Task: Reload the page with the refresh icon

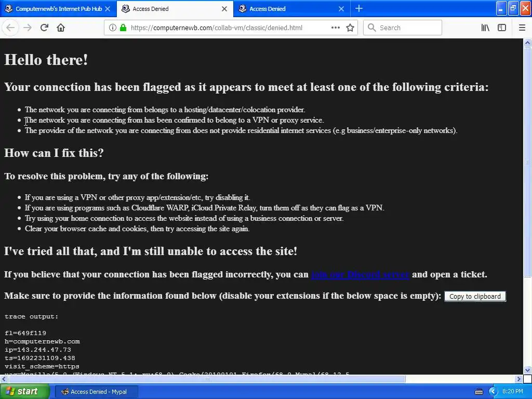Action: tap(44, 28)
